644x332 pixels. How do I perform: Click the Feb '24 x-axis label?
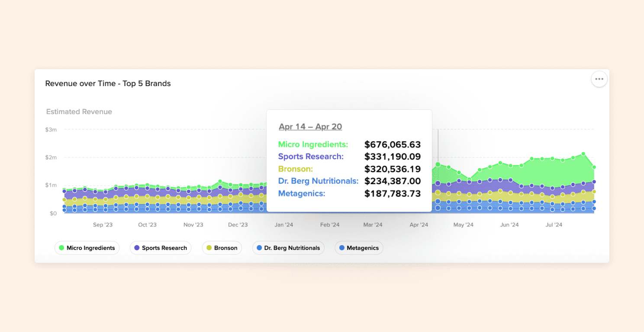click(x=330, y=225)
